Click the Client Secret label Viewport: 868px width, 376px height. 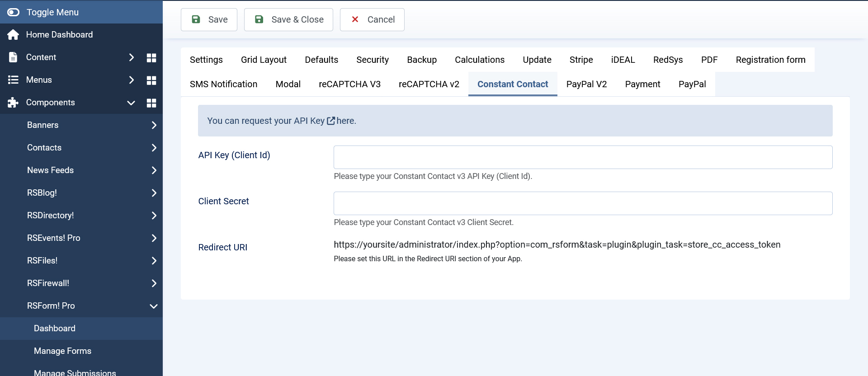(x=223, y=201)
